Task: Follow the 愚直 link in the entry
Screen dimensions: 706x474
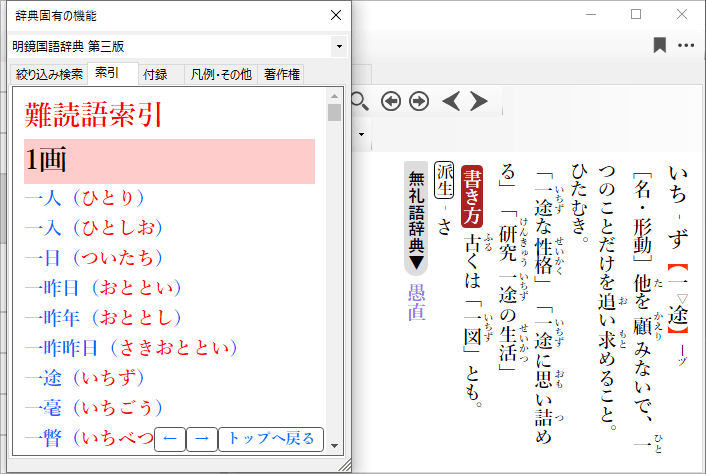Action: point(417,303)
